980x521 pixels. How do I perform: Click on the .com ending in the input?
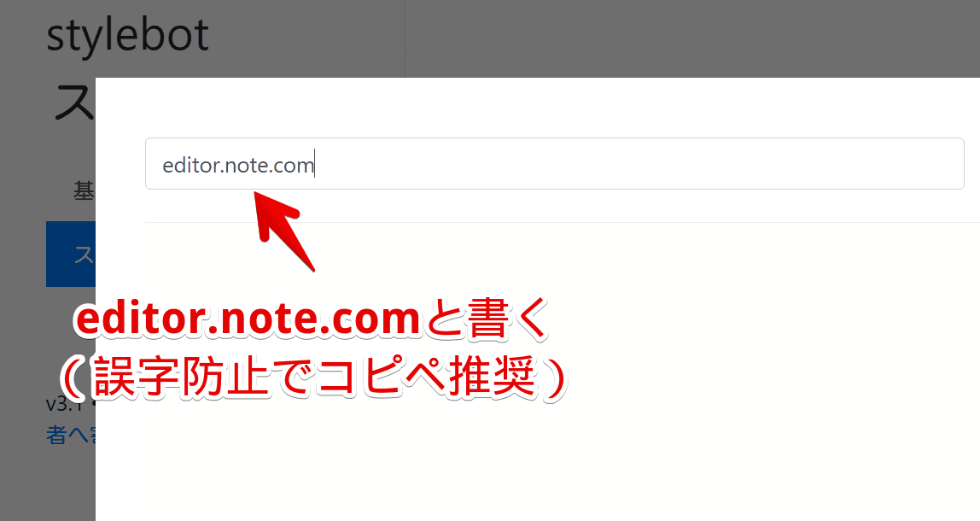tap(296, 166)
